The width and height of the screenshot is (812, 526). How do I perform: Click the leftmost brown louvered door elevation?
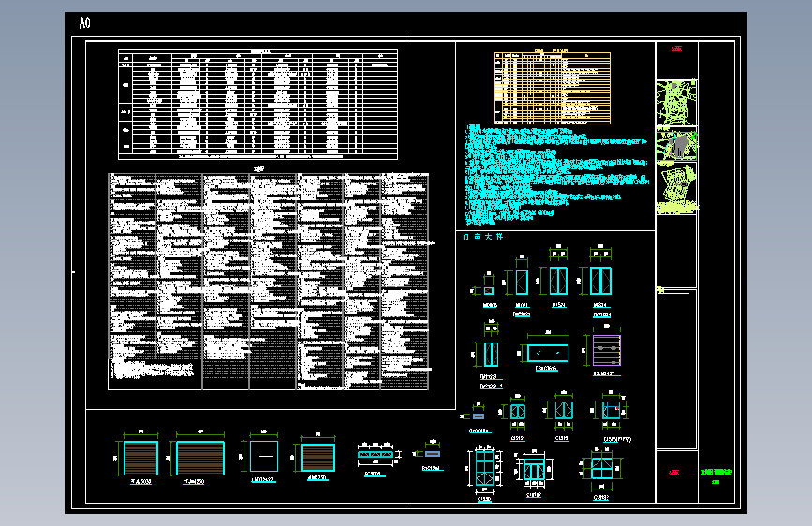coord(140,459)
